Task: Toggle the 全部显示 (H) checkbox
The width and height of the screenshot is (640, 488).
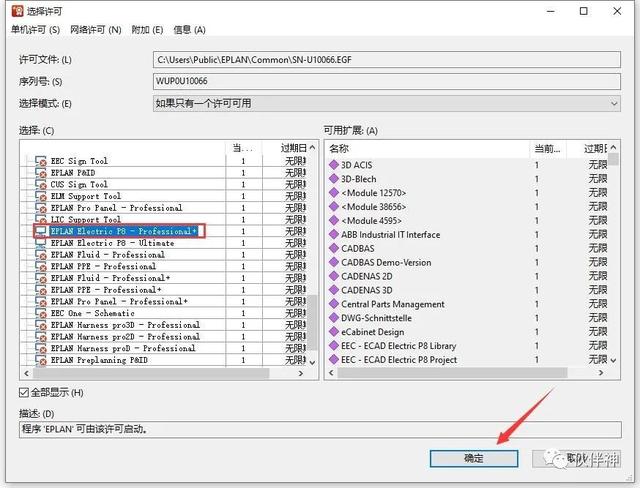Action: click(24, 393)
